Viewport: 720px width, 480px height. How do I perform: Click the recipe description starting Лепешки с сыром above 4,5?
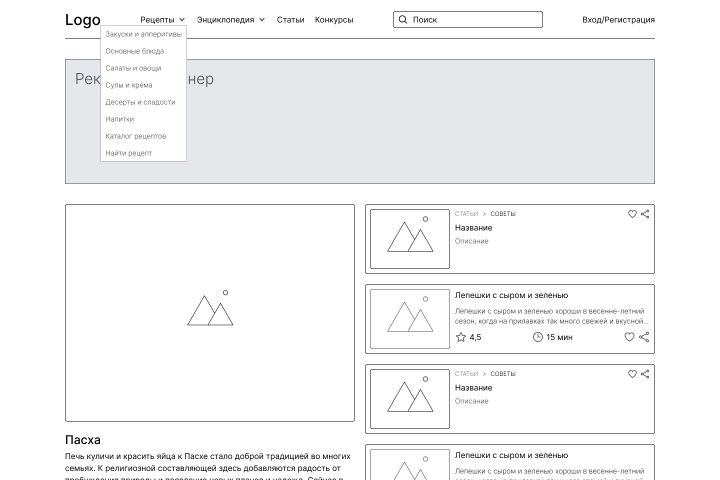click(551, 316)
